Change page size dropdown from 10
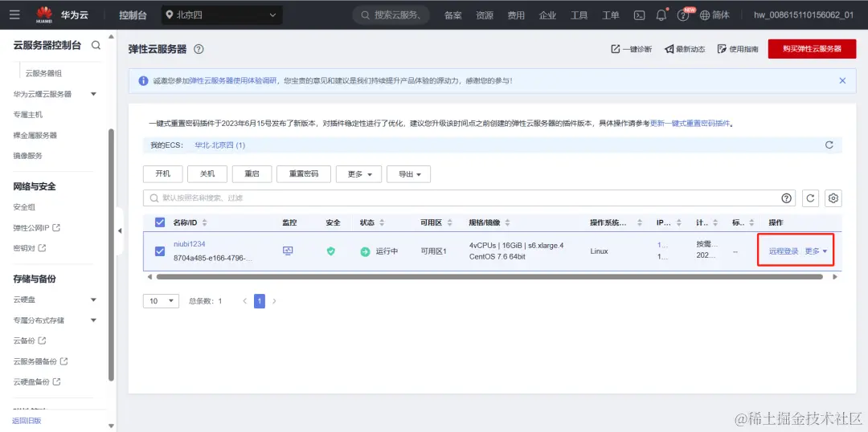Viewport: 868px width, 432px height. pyautogui.click(x=161, y=301)
